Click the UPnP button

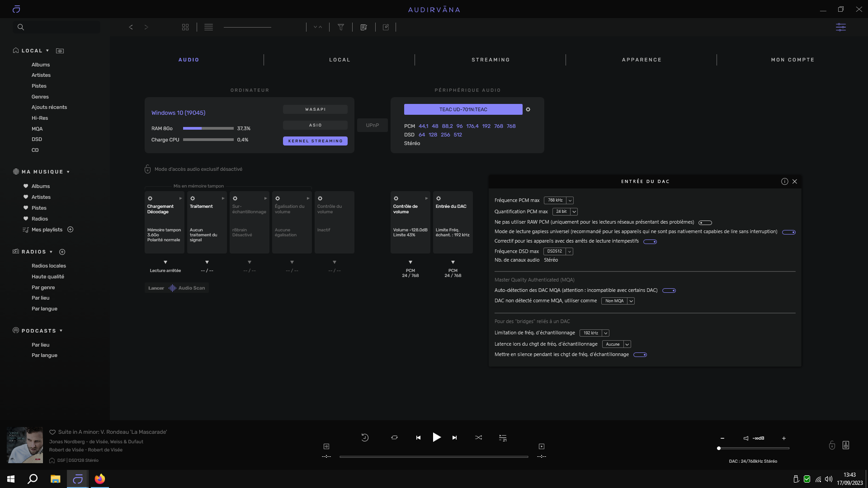(x=373, y=125)
